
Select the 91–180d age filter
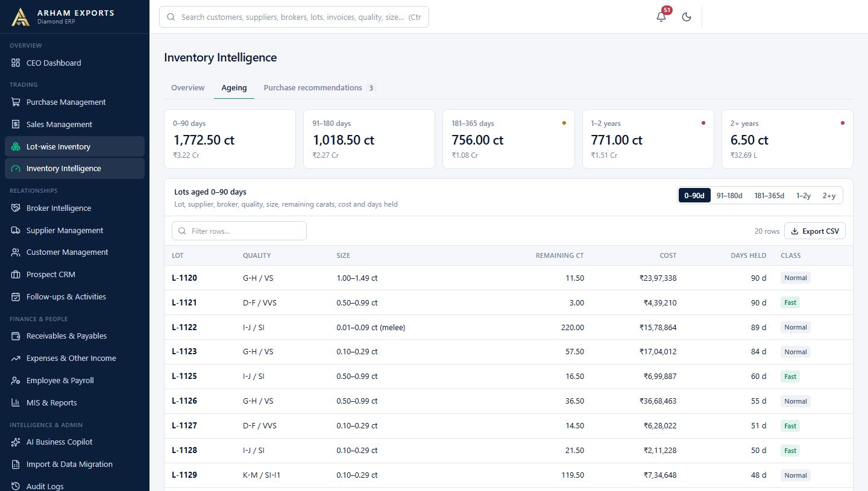729,196
